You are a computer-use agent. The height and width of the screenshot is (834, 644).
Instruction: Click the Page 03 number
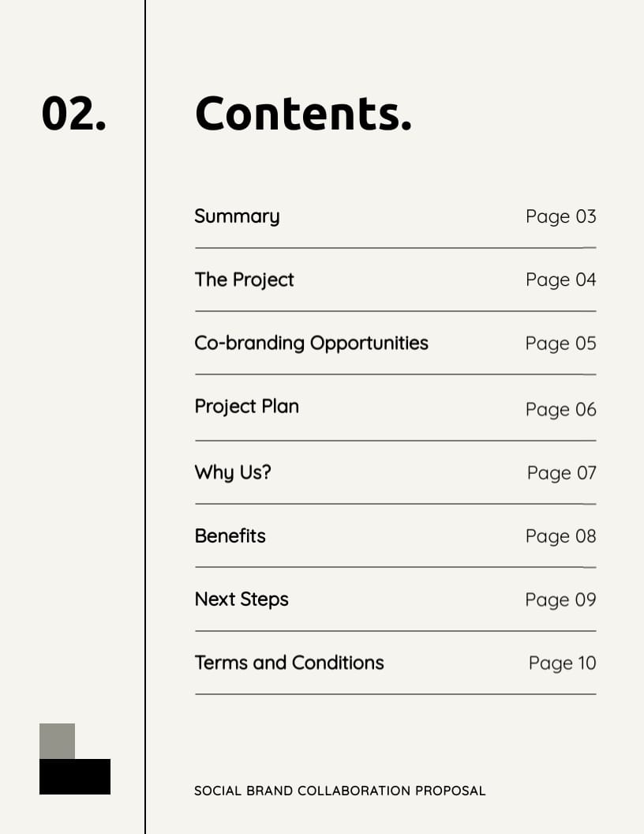point(561,216)
